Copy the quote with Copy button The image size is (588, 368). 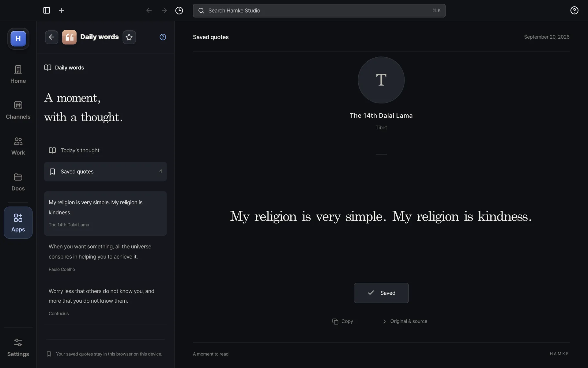pyautogui.click(x=343, y=321)
